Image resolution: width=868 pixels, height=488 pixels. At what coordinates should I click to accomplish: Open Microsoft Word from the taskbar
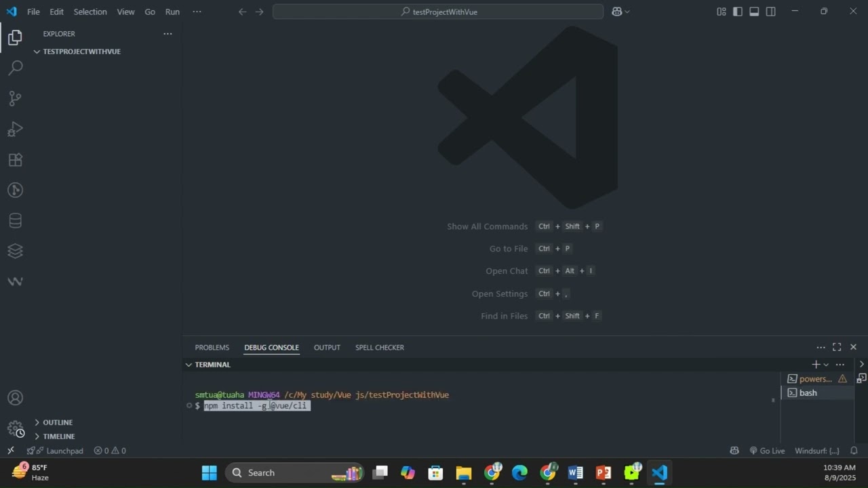pyautogui.click(x=575, y=473)
